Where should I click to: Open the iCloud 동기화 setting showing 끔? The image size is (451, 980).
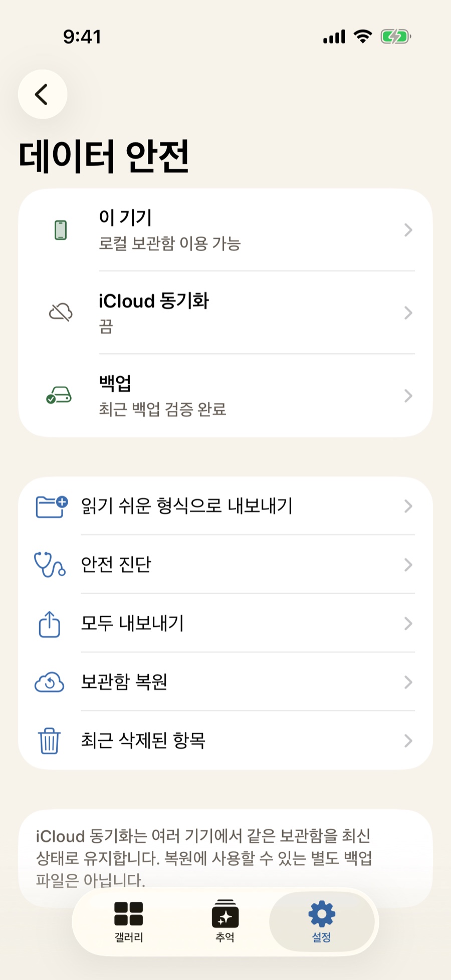tap(225, 313)
